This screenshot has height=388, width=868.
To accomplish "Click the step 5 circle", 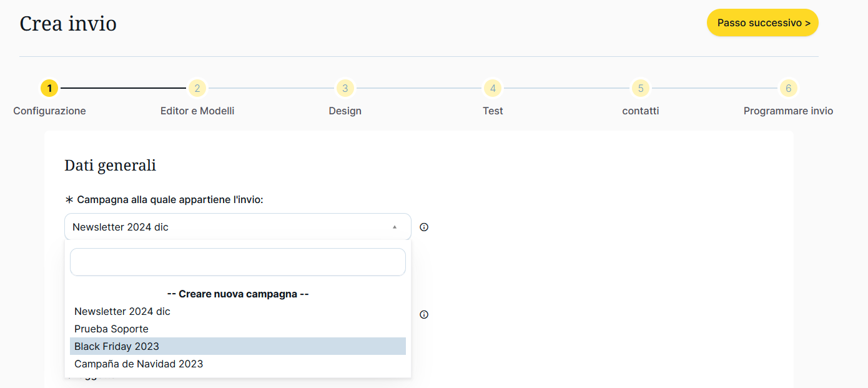I will click(641, 88).
